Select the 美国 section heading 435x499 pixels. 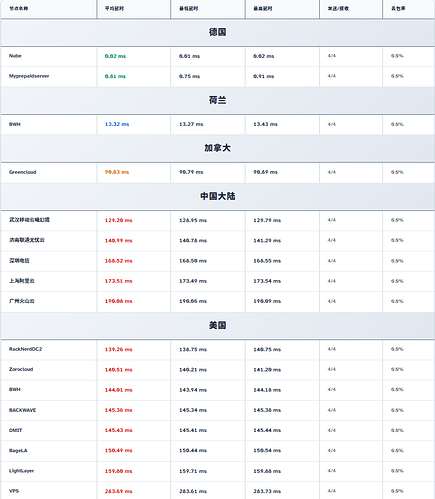pos(217,325)
